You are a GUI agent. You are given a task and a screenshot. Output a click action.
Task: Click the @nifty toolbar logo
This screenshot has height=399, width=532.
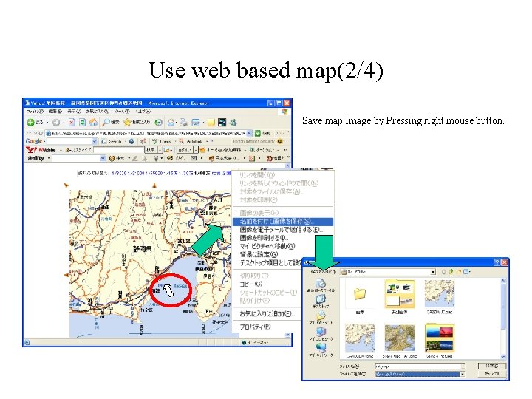pos(35,158)
